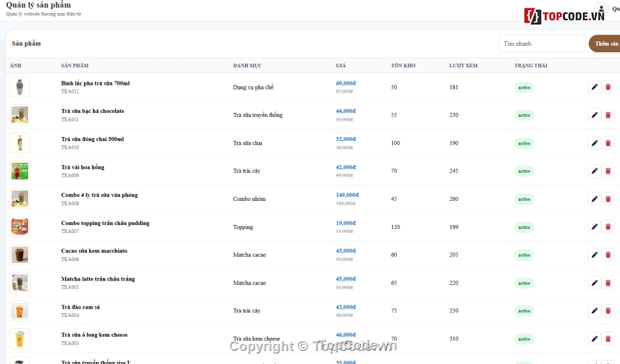Click category Dụng cụ pha chế

(253, 87)
